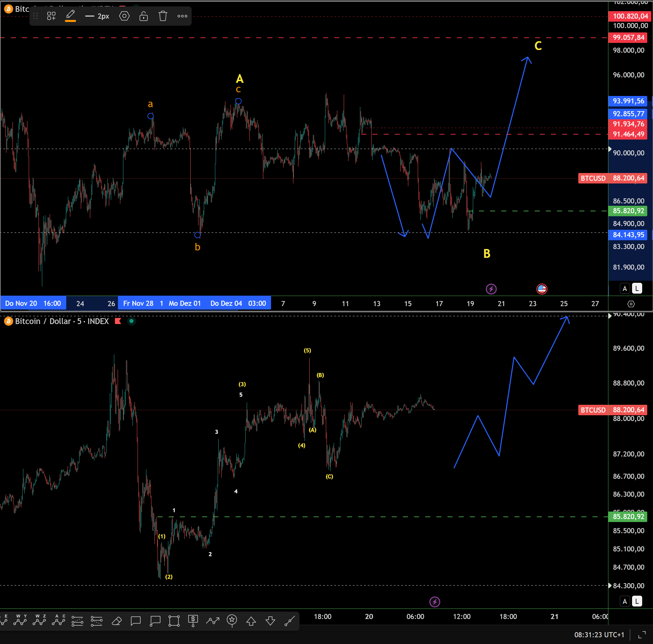This screenshot has height=644, width=653.
Task: Toggle auto scale A on upper chart
Action: pyautogui.click(x=625, y=289)
